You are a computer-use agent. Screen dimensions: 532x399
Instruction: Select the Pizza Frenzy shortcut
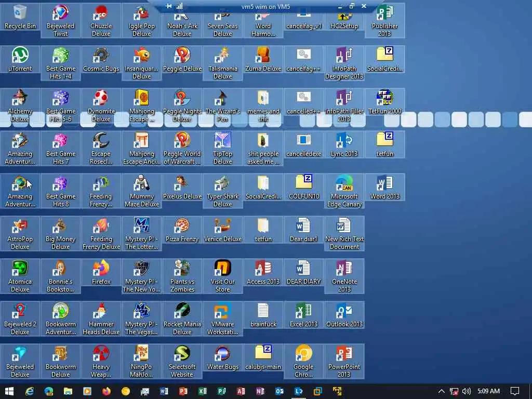pyautogui.click(x=182, y=230)
